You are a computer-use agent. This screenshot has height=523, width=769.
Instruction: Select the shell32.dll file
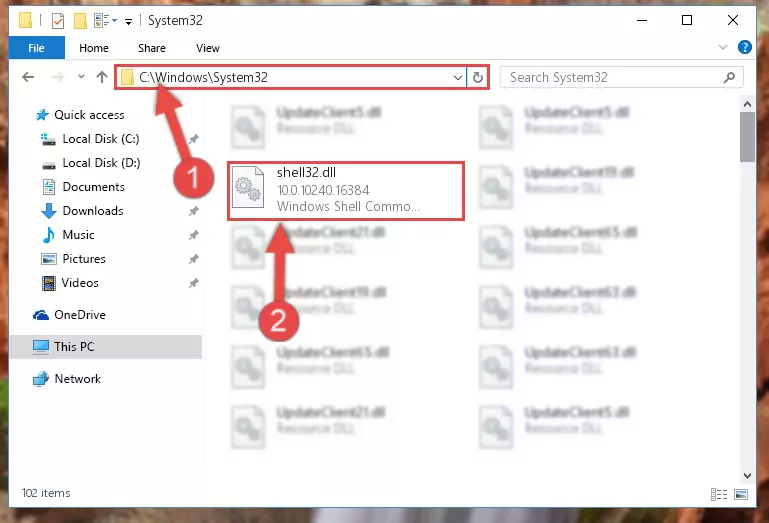coord(346,191)
